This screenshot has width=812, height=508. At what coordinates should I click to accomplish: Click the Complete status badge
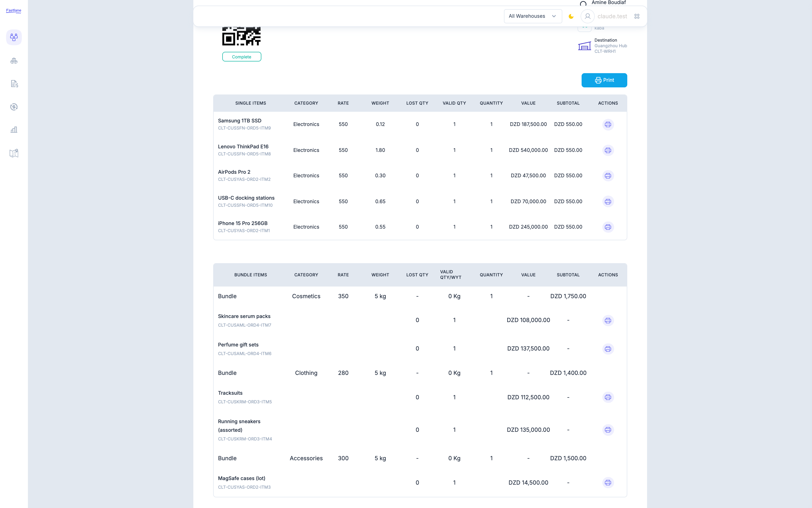242,57
